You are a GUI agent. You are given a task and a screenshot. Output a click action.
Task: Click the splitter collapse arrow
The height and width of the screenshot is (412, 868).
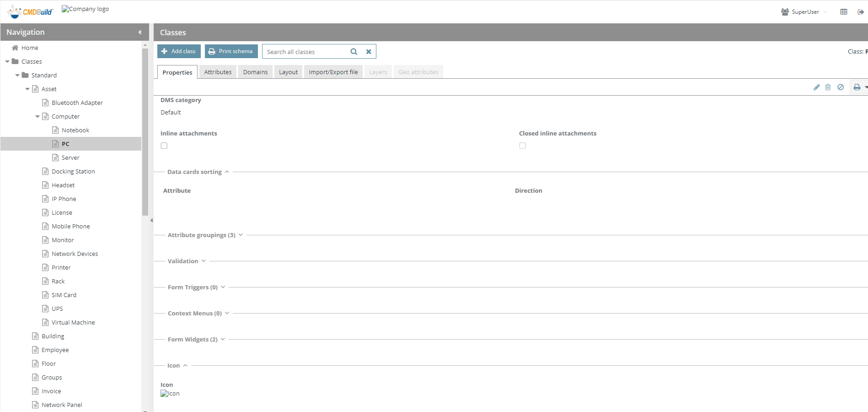(x=151, y=220)
